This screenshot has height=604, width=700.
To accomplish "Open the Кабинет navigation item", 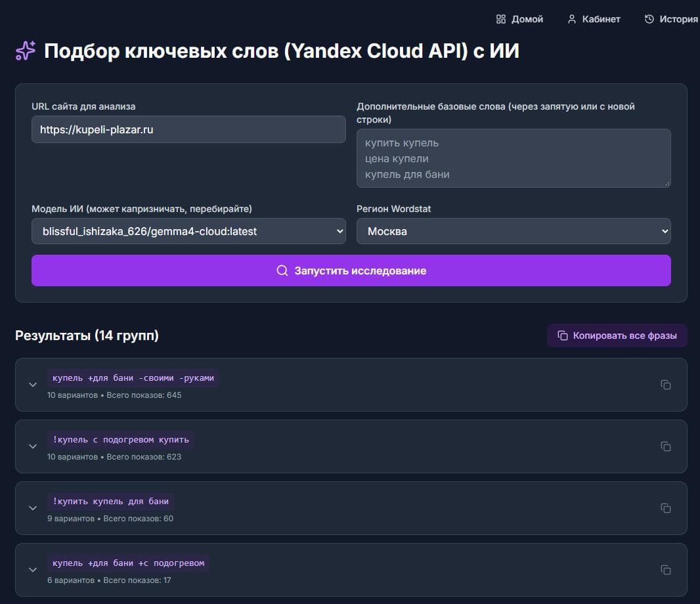I will 594,19.
